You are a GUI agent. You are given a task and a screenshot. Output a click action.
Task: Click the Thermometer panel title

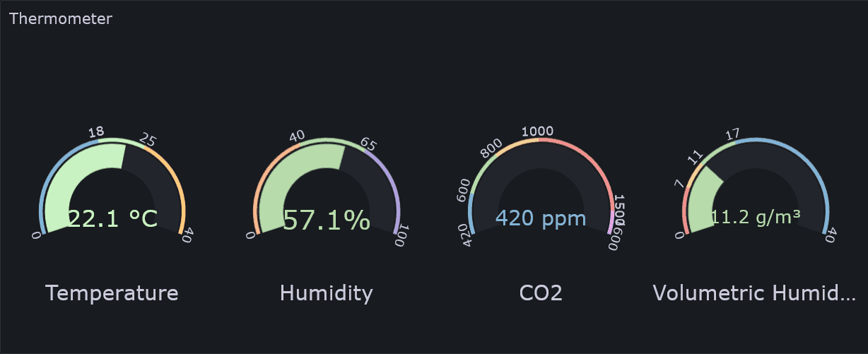(x=60, y=19)
